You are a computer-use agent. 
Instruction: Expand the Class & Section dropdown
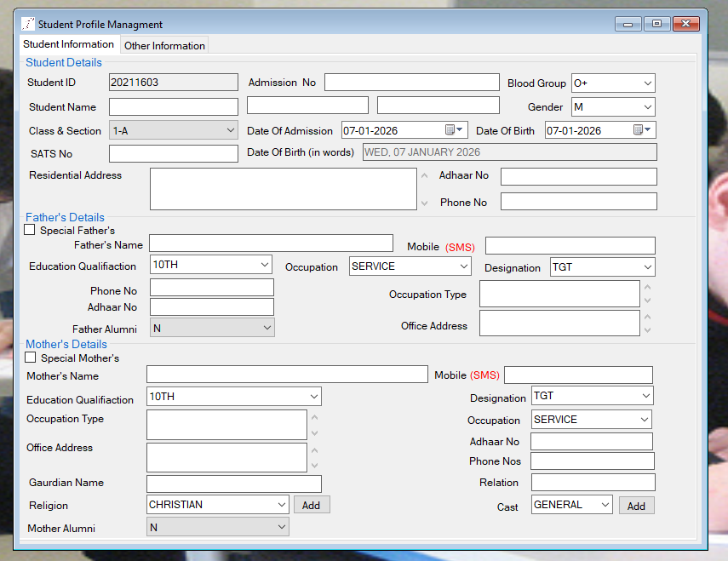point(229,129)
